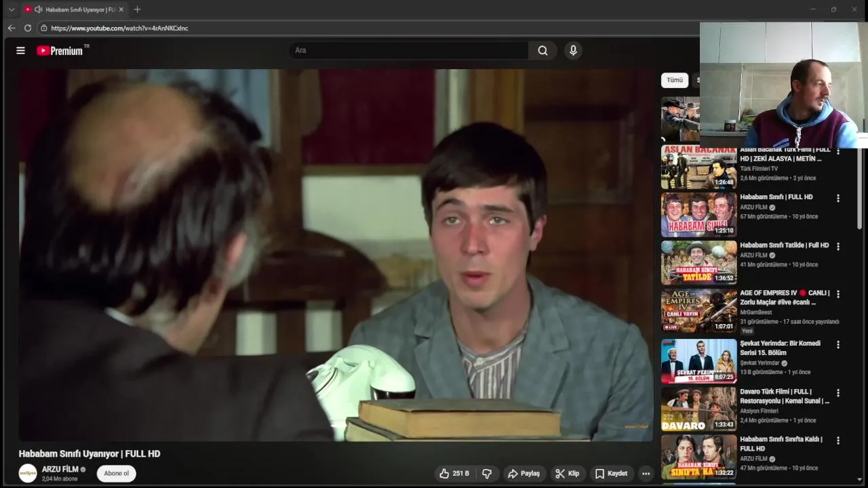Minimize the browser window

pos(812,9)
